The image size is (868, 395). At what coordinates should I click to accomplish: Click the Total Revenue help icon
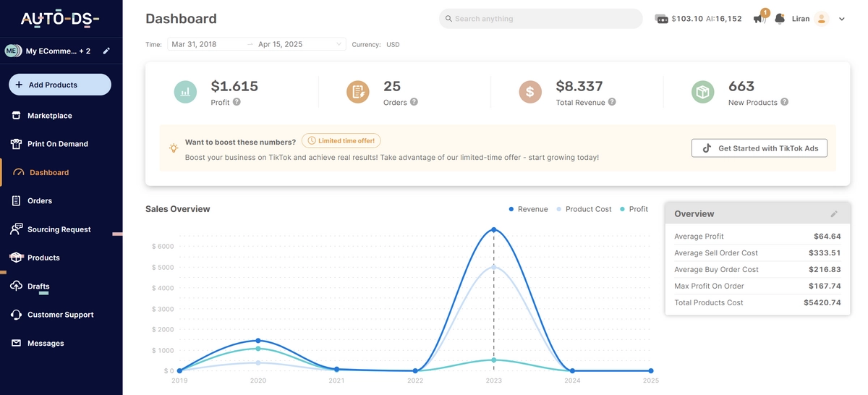pos(612,102)
